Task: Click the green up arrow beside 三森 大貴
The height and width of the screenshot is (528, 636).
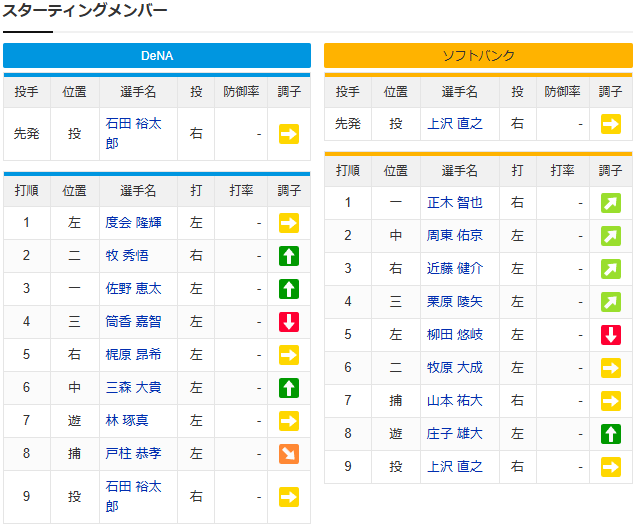Action: (289, 388)
